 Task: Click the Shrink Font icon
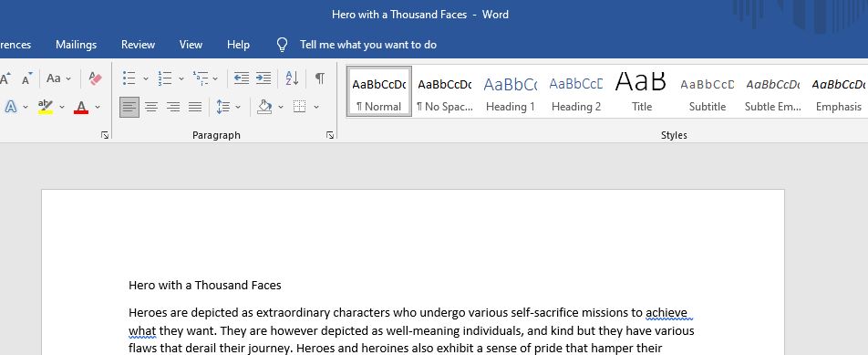coord(27,78)
